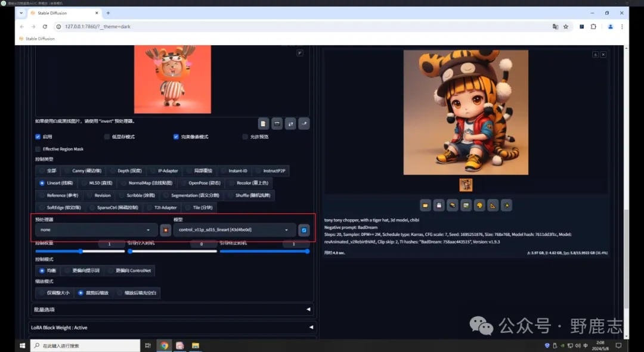This screenshot has height=352, width=644.
Task: Open the translate page icon in address bar
Action: point(555,26)
